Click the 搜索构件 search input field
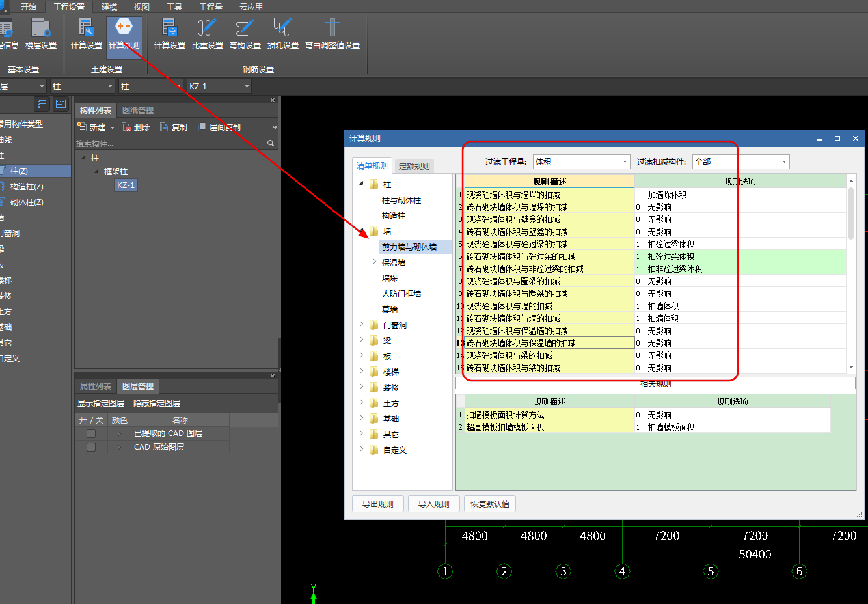Screen dimensions: 868x604 (170, 143)
